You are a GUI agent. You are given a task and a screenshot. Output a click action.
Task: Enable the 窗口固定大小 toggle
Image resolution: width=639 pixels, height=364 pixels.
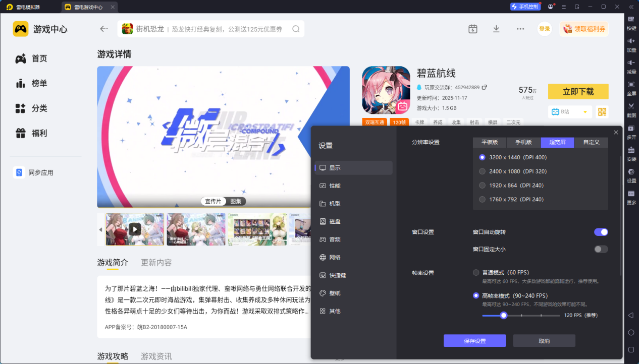600,249
